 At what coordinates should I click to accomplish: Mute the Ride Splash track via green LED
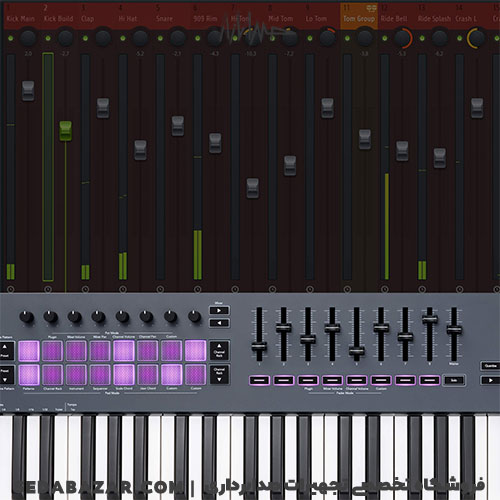422,38
